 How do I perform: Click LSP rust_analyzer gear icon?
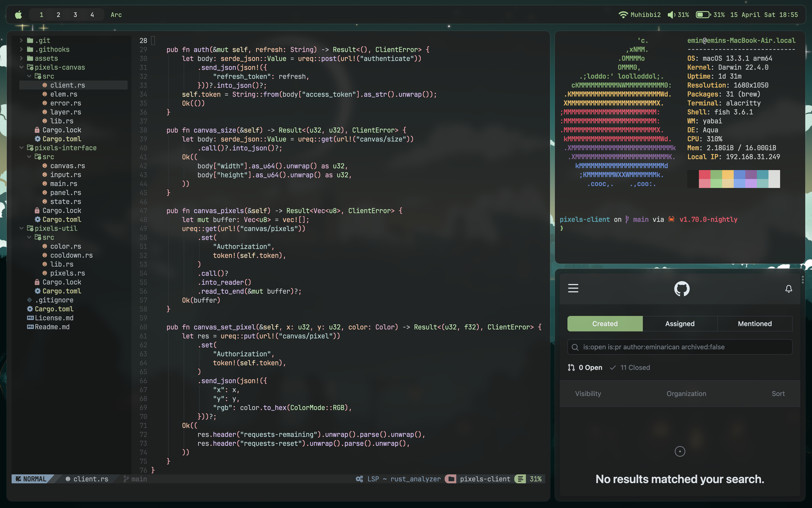click(359, 479)
